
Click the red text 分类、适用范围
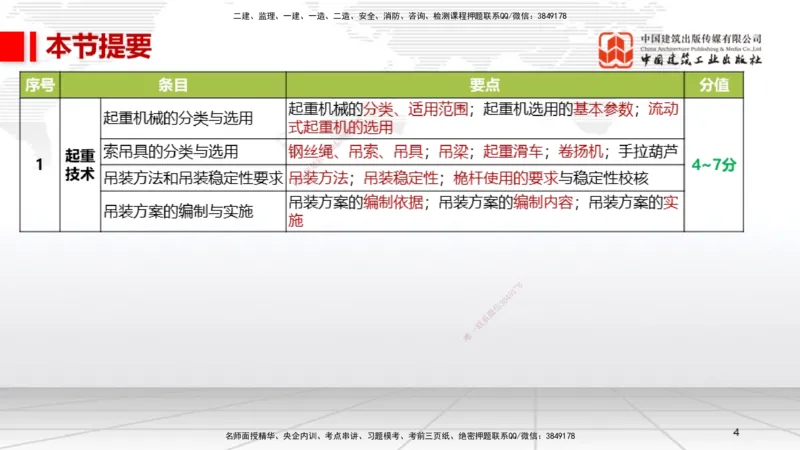coord(415,109)
